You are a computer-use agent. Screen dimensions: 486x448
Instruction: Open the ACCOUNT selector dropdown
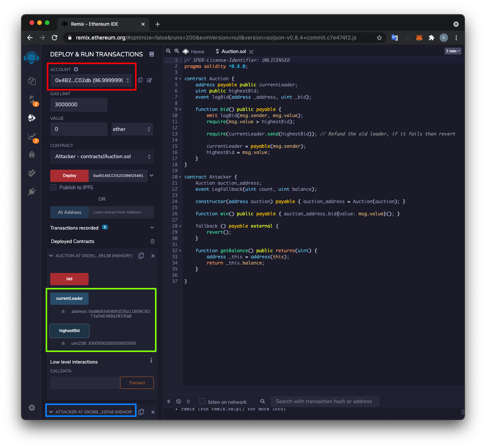pos(91,80)
